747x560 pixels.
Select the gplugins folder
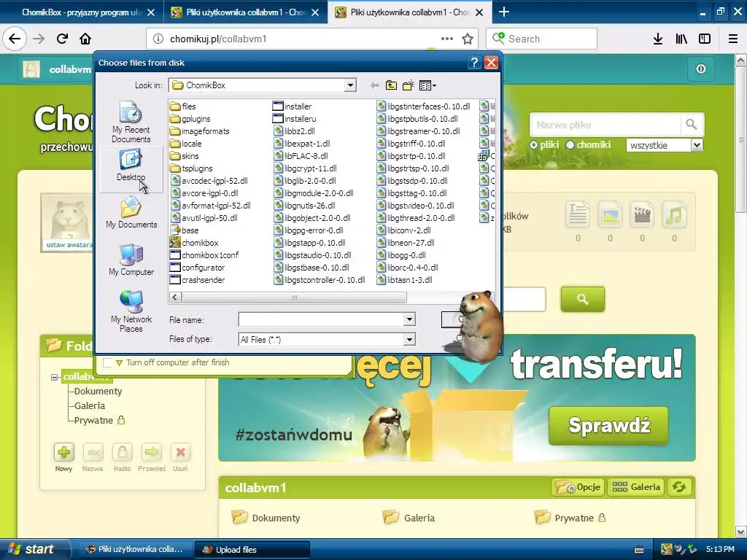tap(190, 119)
